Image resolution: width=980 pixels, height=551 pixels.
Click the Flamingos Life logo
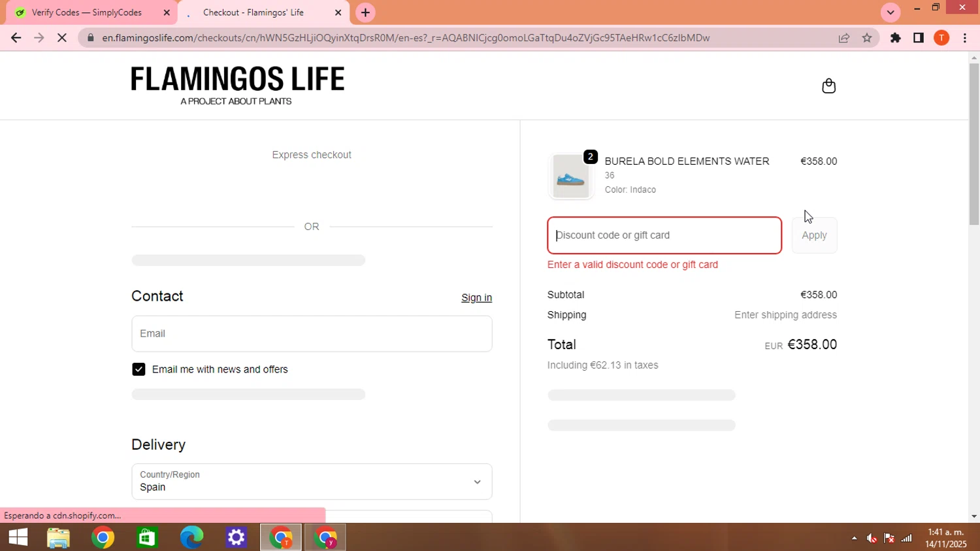(x=237, y=86)
